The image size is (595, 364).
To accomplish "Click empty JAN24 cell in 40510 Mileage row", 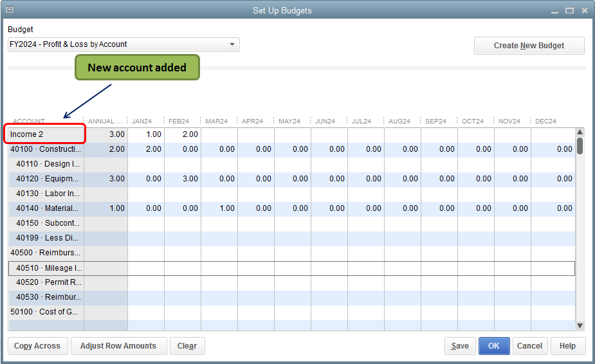I will [146, 268].
